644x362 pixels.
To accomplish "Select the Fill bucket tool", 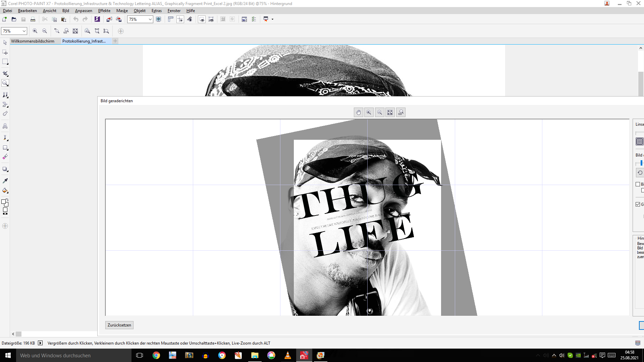I will [5, 191].
